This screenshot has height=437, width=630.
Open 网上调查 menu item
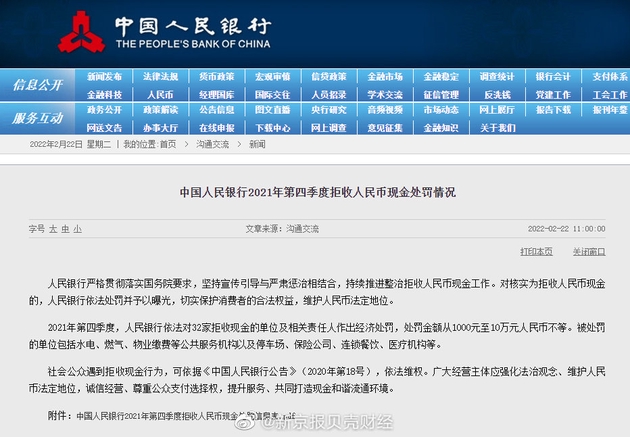click(329, 128)
